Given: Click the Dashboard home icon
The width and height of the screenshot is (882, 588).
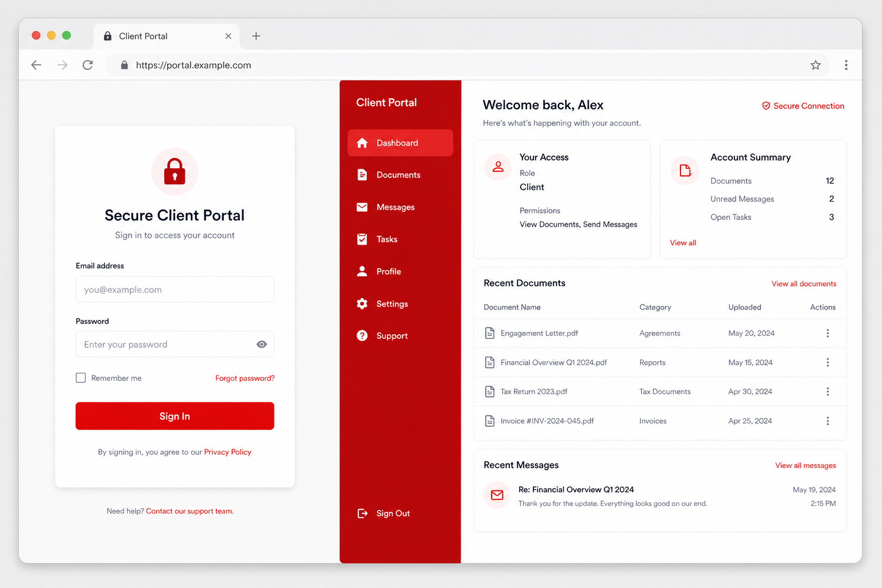Looking at the screenshot, I should (362, 143).
